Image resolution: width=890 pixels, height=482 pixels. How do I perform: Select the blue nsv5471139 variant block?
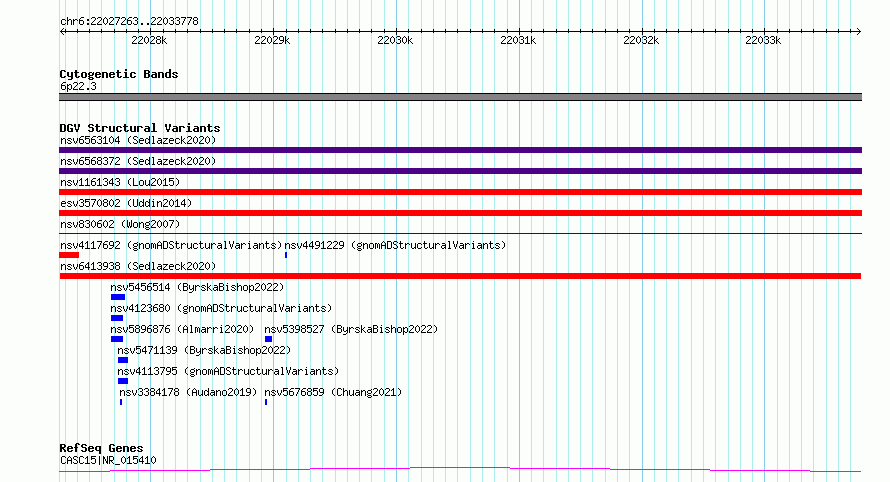click(123, 360)
